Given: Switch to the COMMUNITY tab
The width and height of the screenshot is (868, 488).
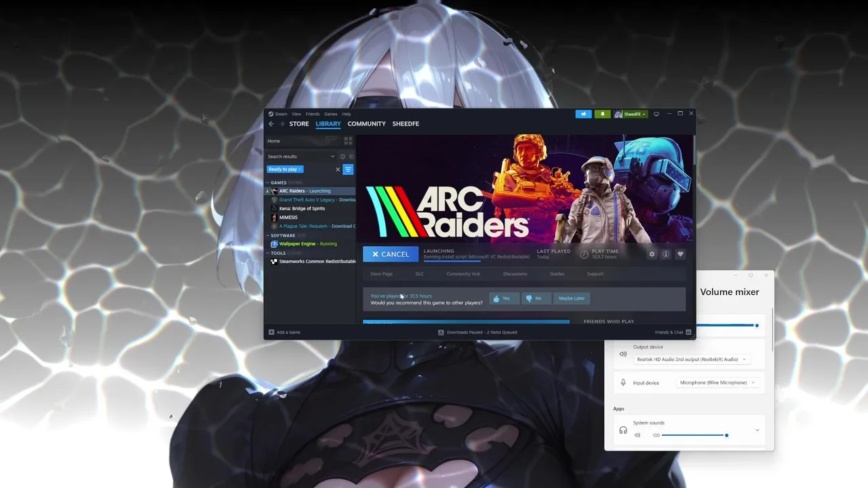Looking at the screenshot, I should 367,124.
